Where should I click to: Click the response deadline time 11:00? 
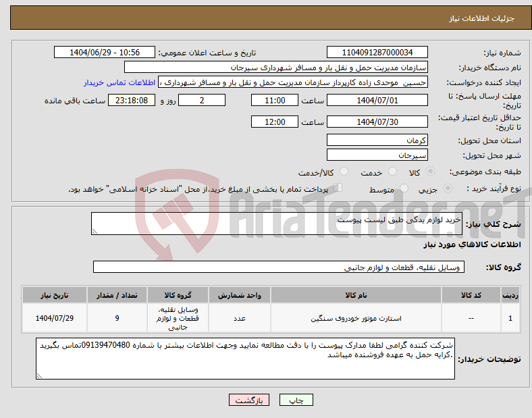tap(275, 100)
